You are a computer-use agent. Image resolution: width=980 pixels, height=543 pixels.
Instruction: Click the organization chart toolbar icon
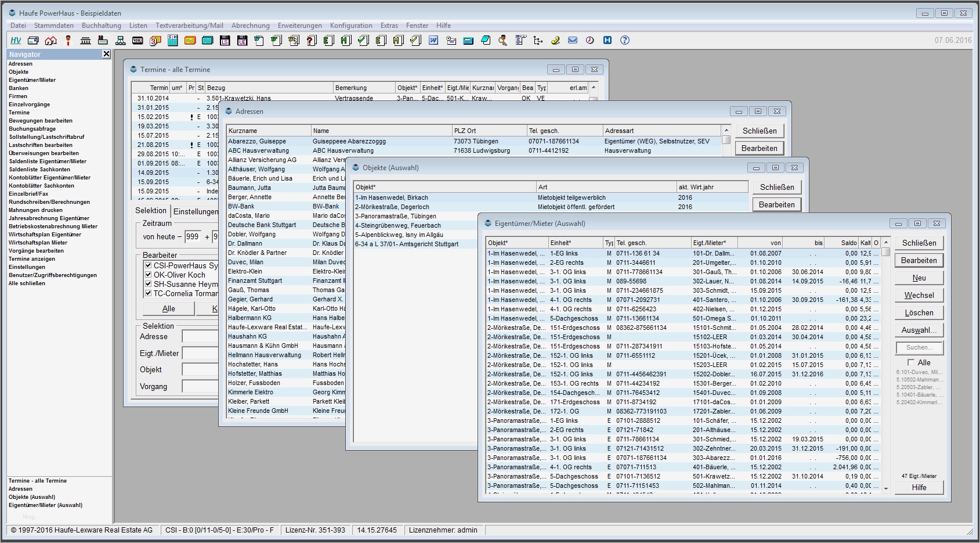coord(120,40)
